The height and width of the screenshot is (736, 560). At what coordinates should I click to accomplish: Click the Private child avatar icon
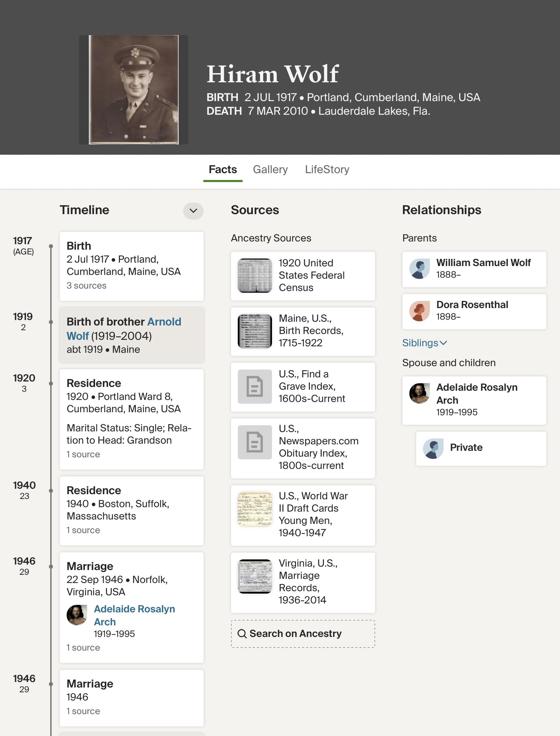(x=433, y=448)
